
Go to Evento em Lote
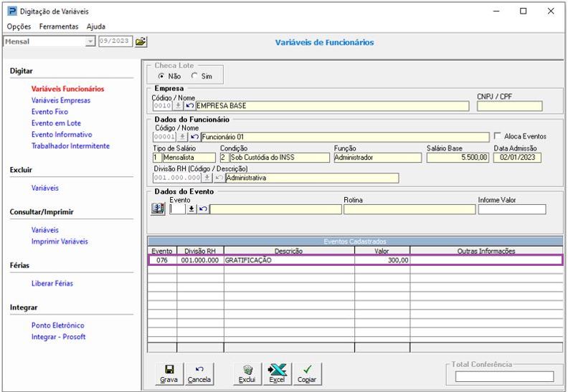tap(56, 123)
